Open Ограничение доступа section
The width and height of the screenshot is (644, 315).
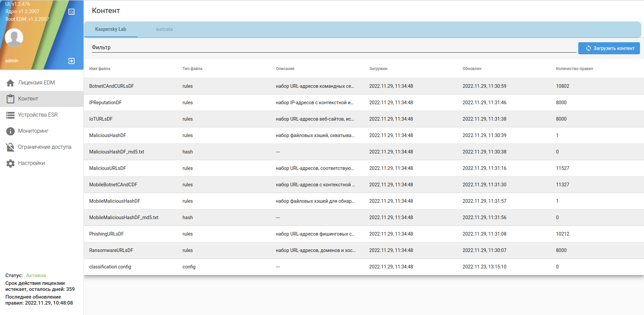point(42,147)
